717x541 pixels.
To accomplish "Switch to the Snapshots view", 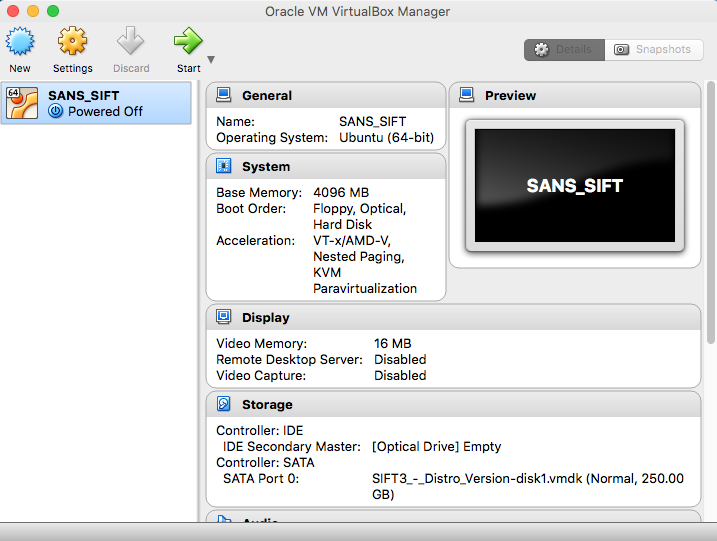I will coord(654,49).
